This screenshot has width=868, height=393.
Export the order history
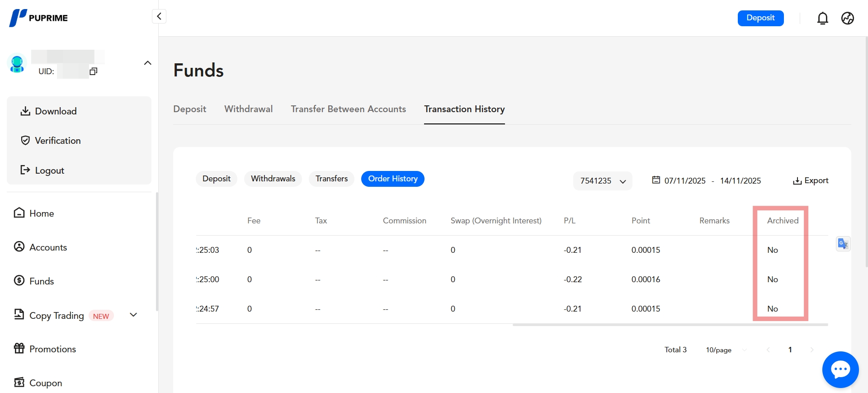(811, 180)
